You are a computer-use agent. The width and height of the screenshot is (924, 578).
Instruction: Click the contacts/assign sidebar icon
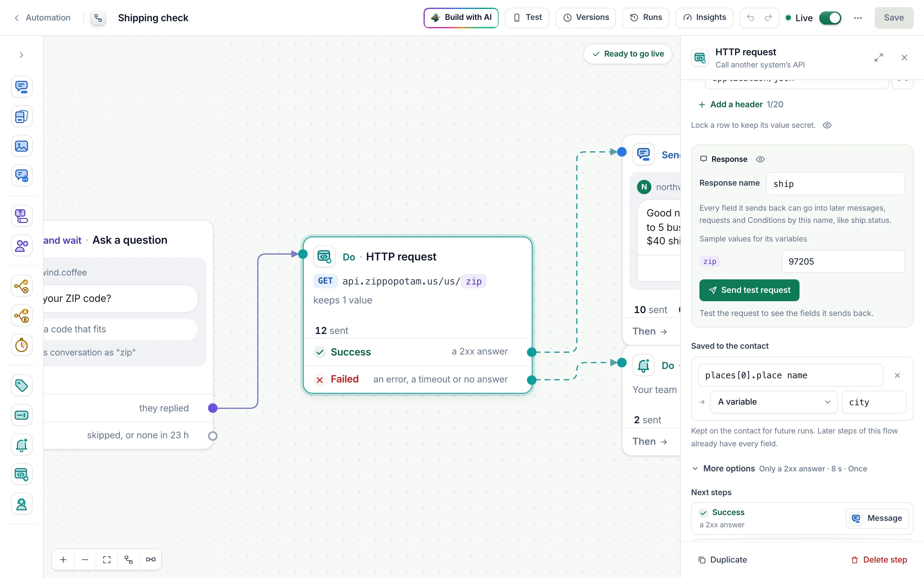point(21,245)
